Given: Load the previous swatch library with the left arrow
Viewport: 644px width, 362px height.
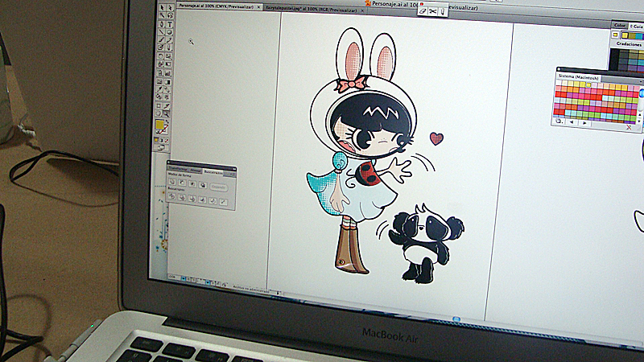Looking at the screenshot, I should click(x=572, y=122).
